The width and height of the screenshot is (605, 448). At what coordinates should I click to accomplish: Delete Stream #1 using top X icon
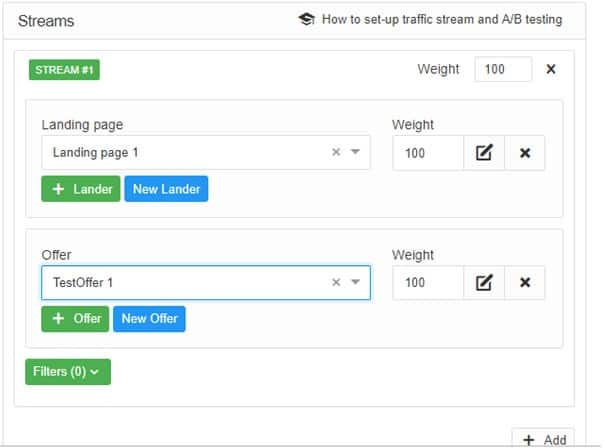tap(551, 69)
